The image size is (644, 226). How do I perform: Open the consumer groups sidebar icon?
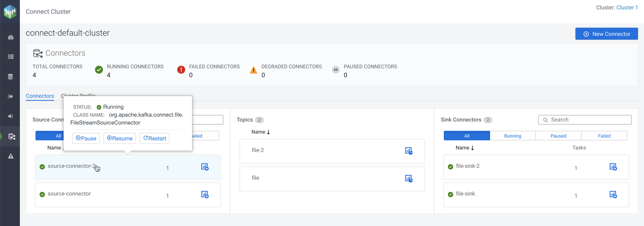point(11,116)
